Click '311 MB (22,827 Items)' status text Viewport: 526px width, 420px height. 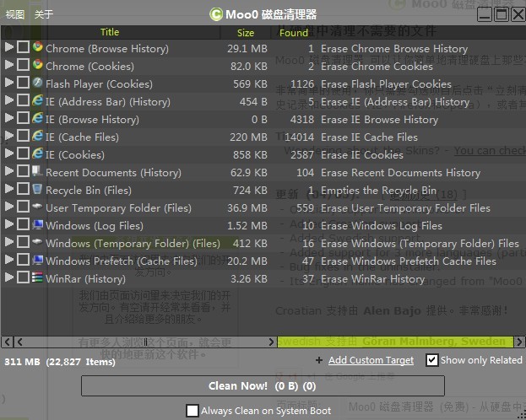click(60, 362)
